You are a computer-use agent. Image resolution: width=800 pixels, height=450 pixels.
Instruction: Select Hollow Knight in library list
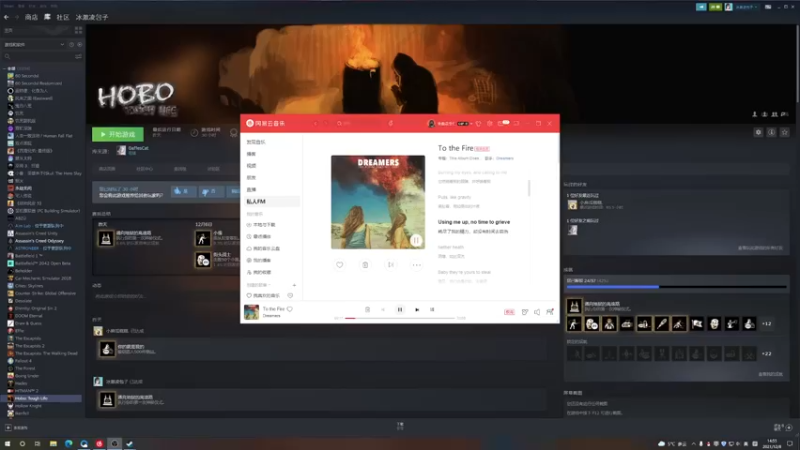[28, 406]
